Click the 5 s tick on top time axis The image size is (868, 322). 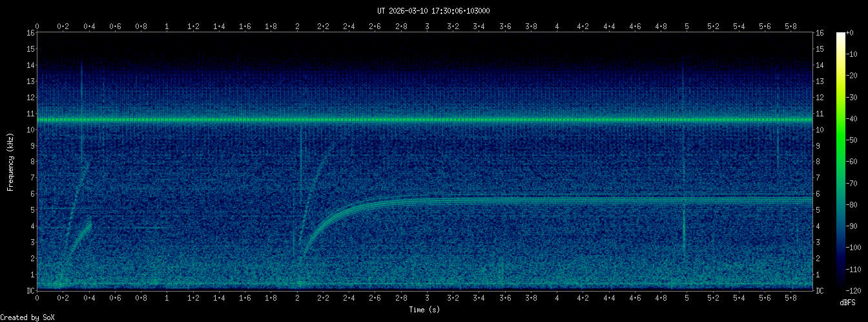point(687,27)
